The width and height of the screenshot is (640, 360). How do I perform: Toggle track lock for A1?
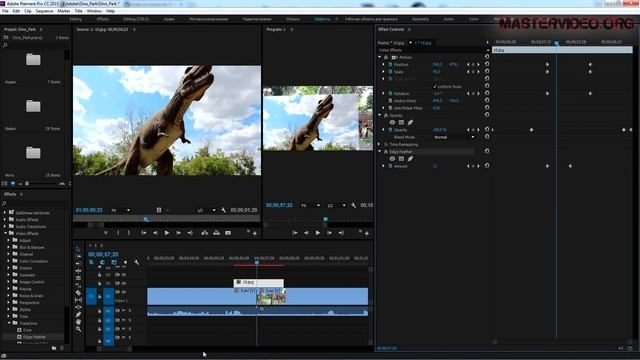tap(99, 311)
